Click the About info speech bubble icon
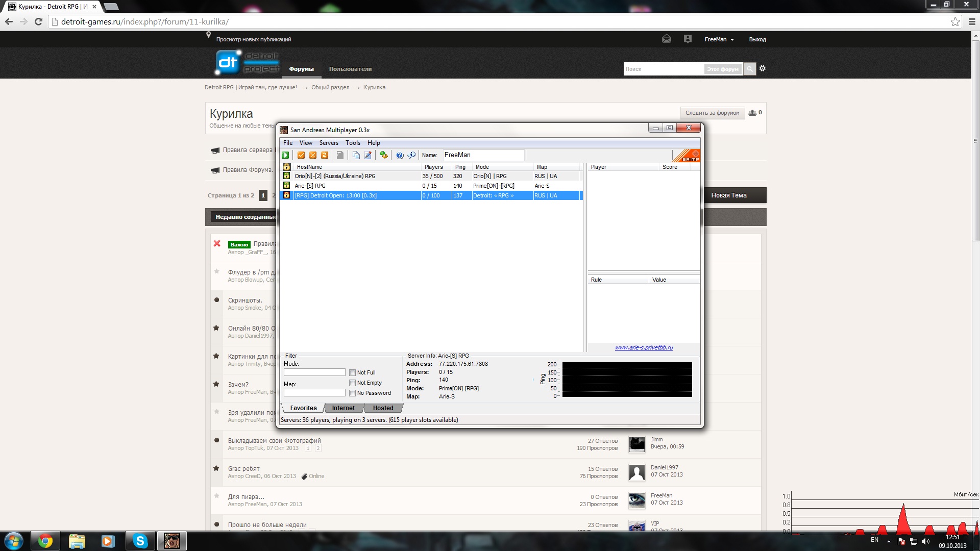Image resolution: width=980 pixels, height=551 pixels. pos(411,155)
